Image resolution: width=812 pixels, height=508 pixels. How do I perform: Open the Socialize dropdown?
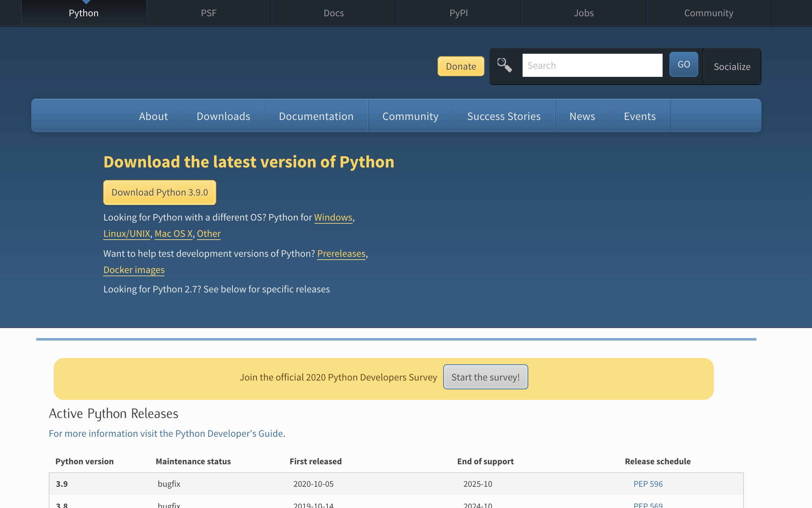732,67
